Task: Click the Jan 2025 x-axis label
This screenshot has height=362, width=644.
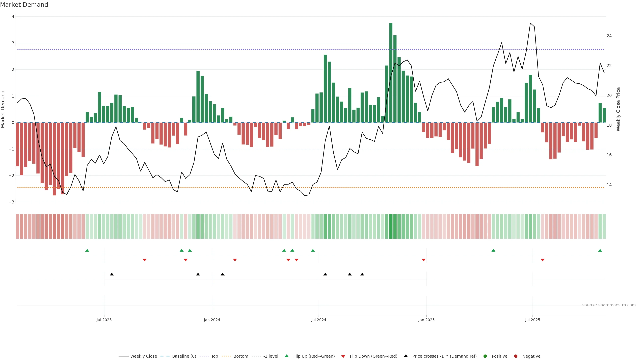Action: tap(426, 320)
